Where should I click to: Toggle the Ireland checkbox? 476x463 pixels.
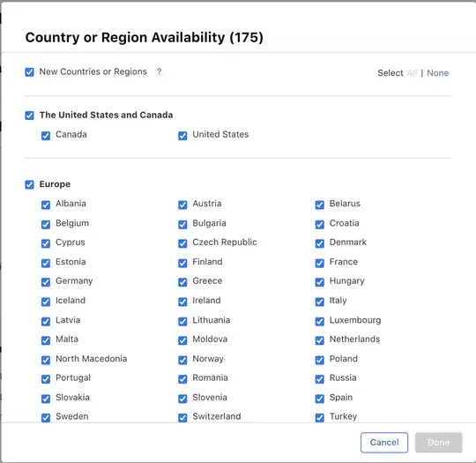pos(182,302)
